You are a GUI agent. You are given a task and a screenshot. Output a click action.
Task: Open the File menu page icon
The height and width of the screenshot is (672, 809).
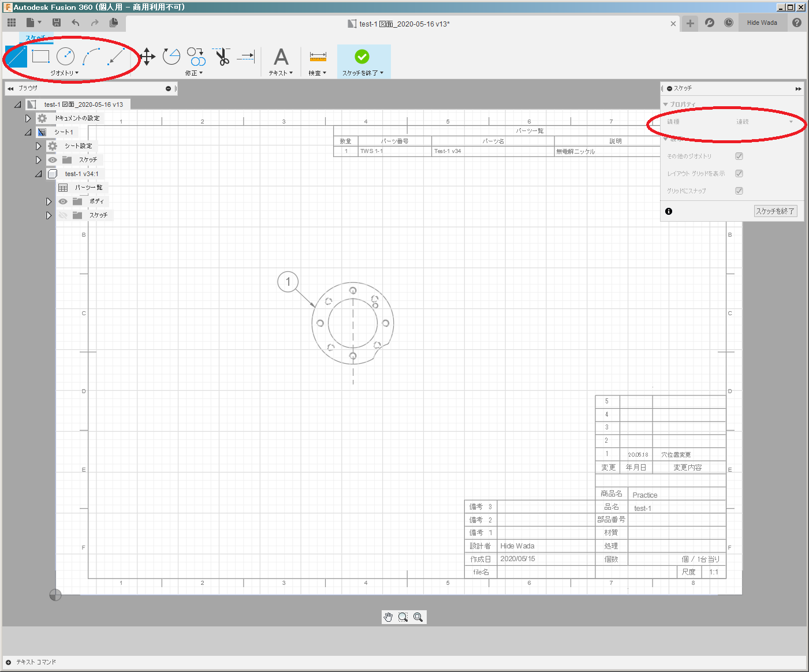click(31, 23)
